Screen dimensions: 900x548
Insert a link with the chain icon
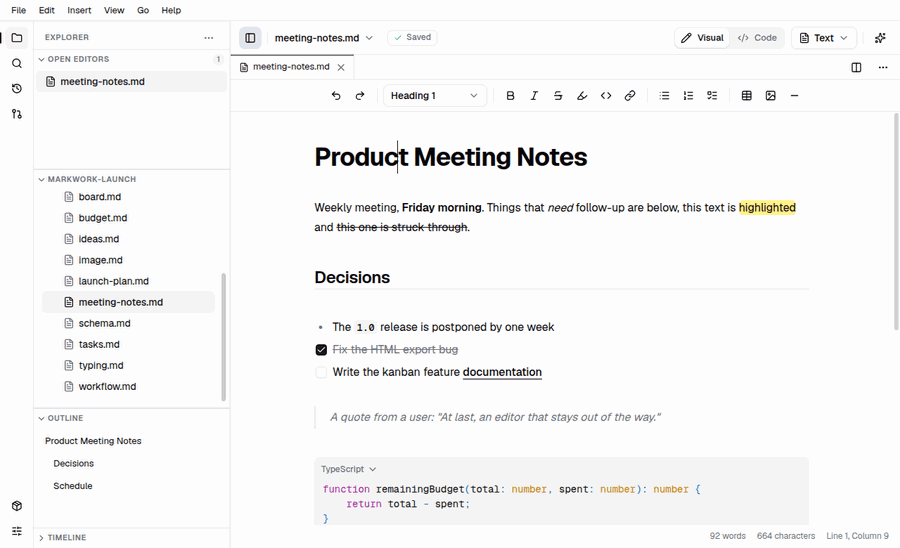point(630,96)
